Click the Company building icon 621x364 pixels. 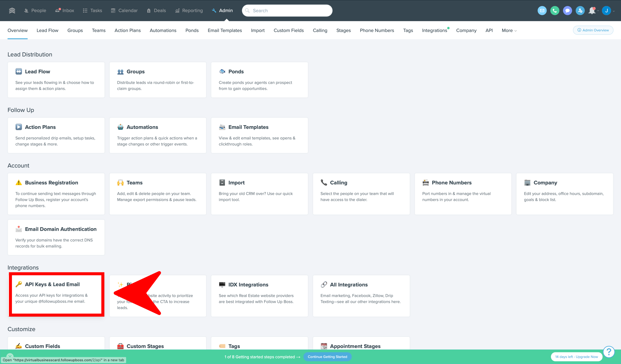(527, 183)
